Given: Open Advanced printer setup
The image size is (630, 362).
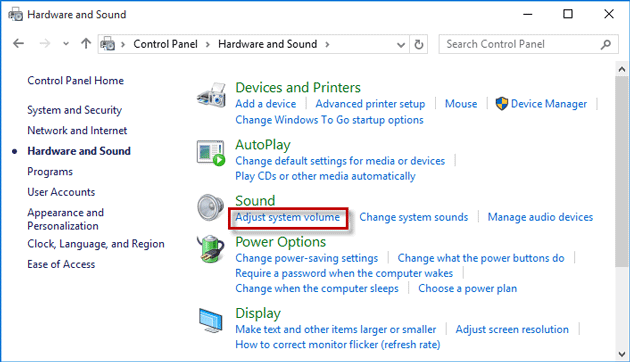Looking at the screenshot, I should [370, 104].
